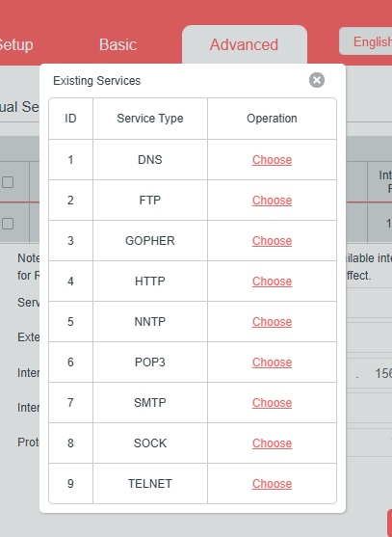Click the Service Type column header

150,119
